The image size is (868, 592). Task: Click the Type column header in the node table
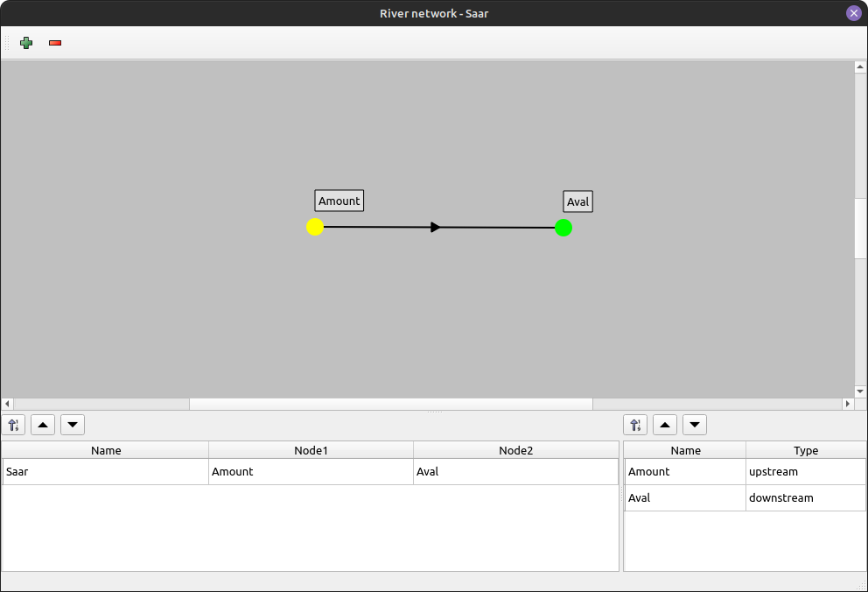point(805,450)
